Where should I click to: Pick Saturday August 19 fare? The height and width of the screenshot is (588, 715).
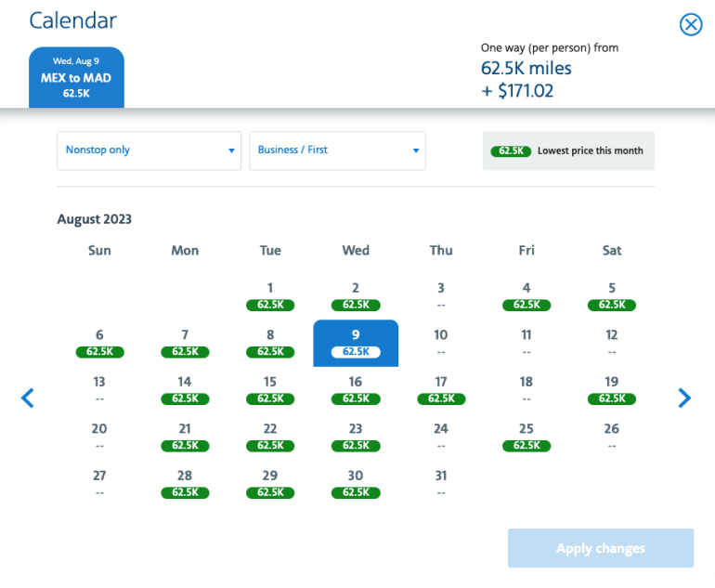coord(612,389)
